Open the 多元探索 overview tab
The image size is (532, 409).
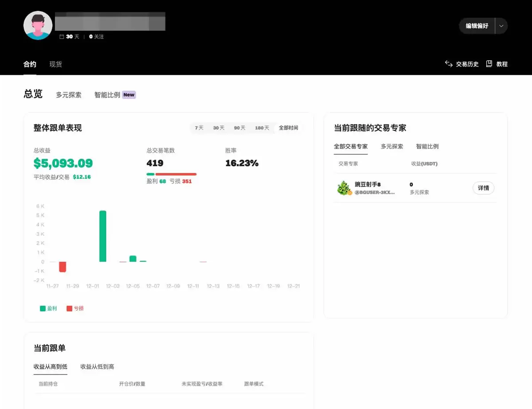[x=68, y=94]
